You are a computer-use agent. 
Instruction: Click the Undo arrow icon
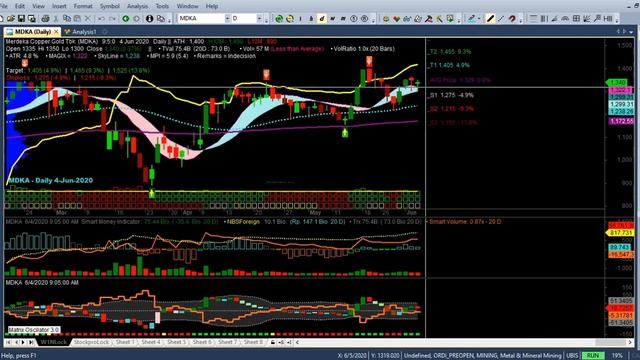pyautogui.click(x=101, y=18)
